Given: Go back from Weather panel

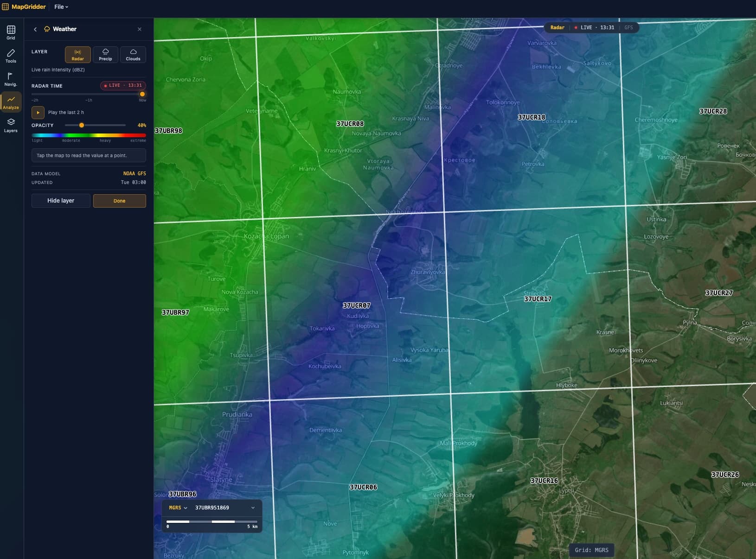Looking at the screenshot, I should coord(35,29).
